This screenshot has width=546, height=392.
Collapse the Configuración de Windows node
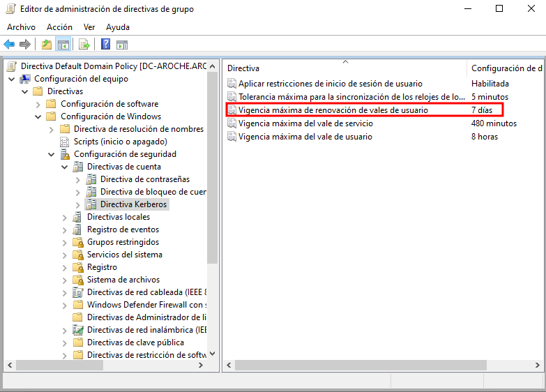[38, 116]
